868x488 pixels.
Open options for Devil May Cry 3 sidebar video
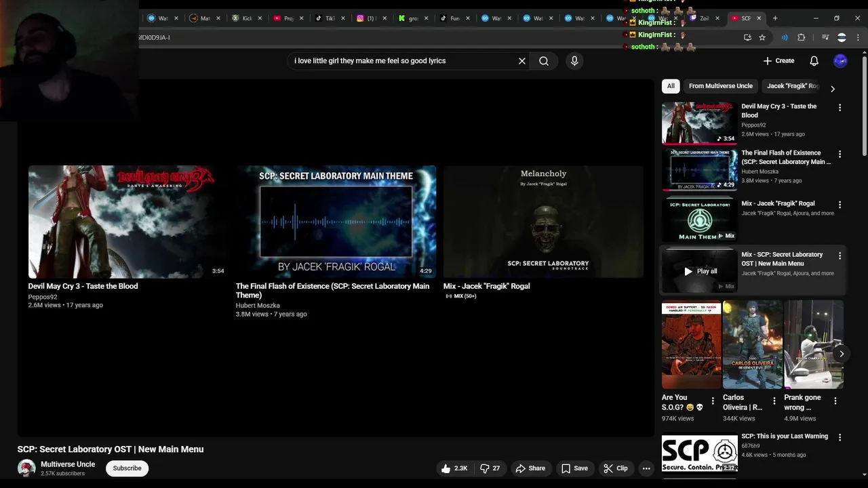pos(840,108)
